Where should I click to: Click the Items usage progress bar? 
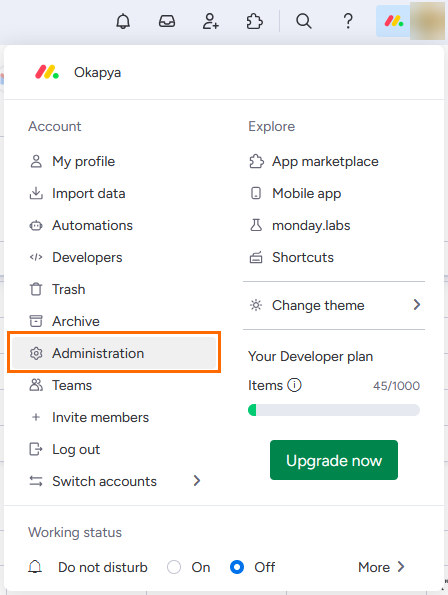(334, 410)
